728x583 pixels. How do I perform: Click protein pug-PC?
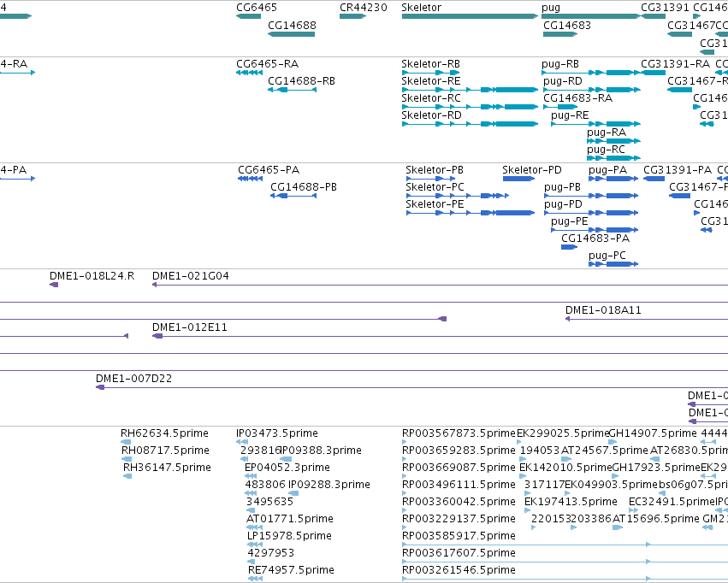pyautogui.click(x=613, y=264)
